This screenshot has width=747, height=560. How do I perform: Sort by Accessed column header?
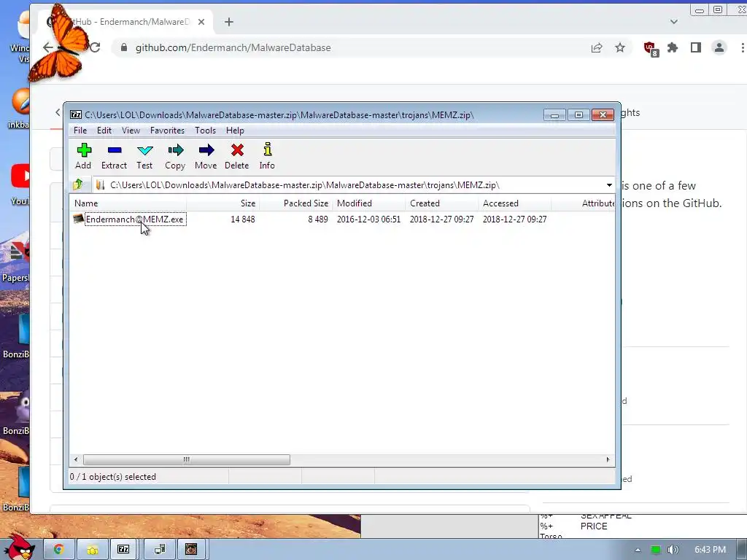pos(514,203)
